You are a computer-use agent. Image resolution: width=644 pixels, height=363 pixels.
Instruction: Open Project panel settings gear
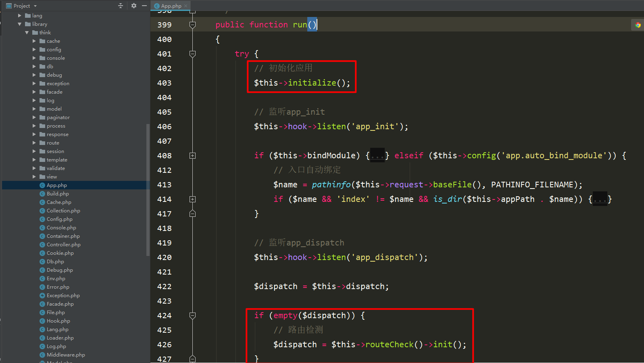tap(134, 6)
